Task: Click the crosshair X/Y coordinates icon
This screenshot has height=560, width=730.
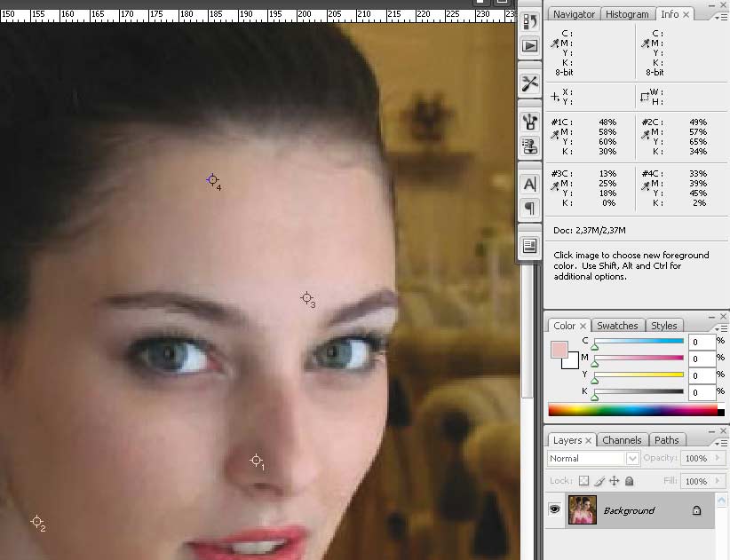Action: pyautogui.click(x=555, y=97)
